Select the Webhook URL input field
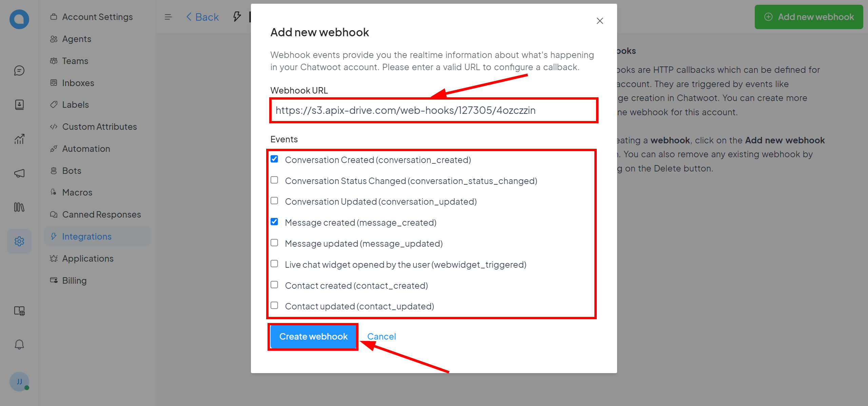 (434, 110)
